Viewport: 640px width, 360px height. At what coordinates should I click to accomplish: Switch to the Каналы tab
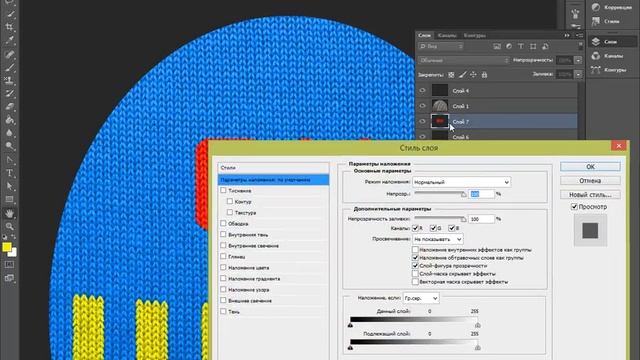447,36
